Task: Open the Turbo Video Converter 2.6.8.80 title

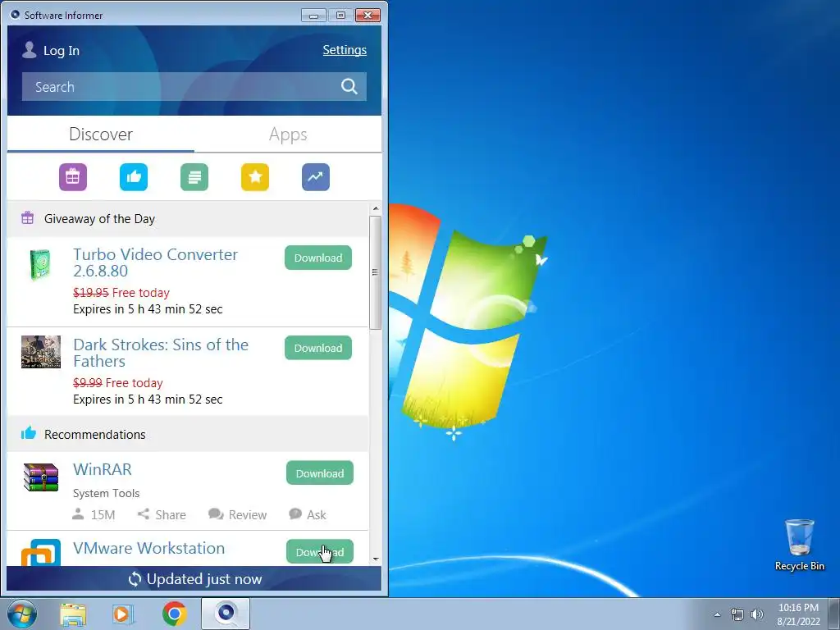Action: click(x=155, y=262)
